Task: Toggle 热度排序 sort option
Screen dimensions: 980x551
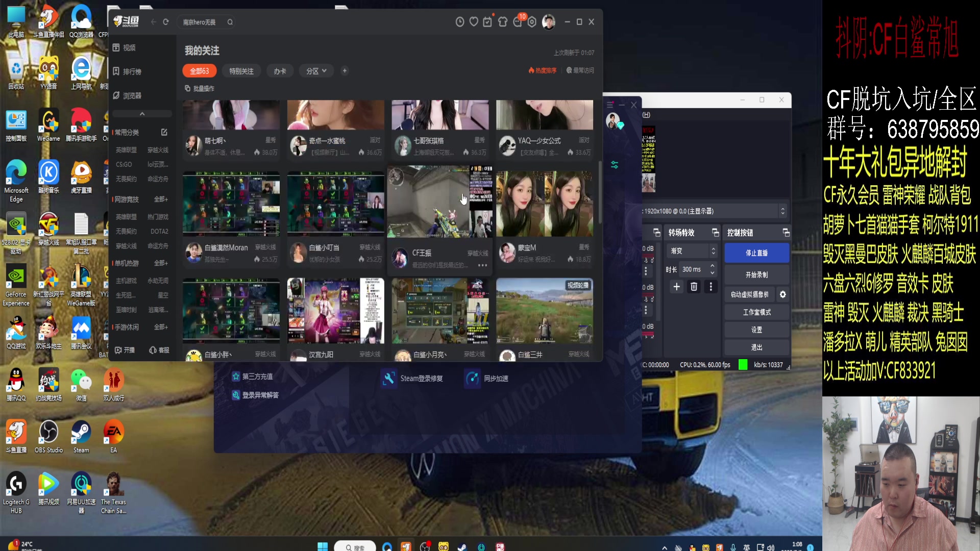Action: coord(542,70)
